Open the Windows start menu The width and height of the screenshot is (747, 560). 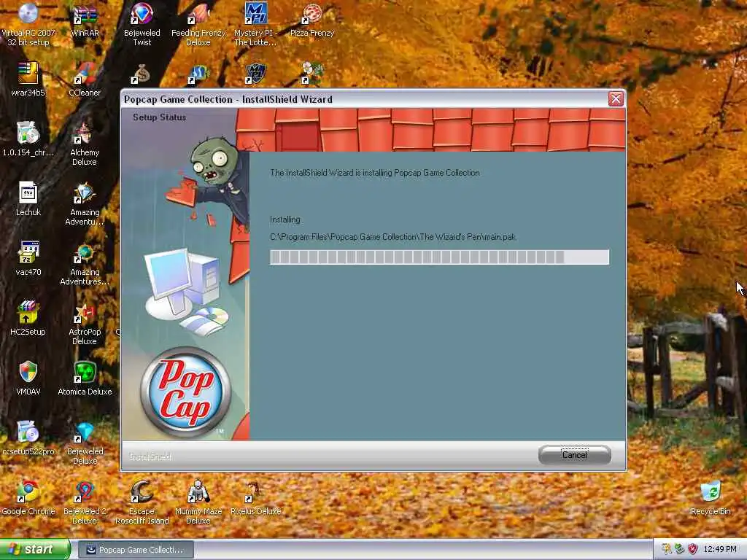(35, 549)
